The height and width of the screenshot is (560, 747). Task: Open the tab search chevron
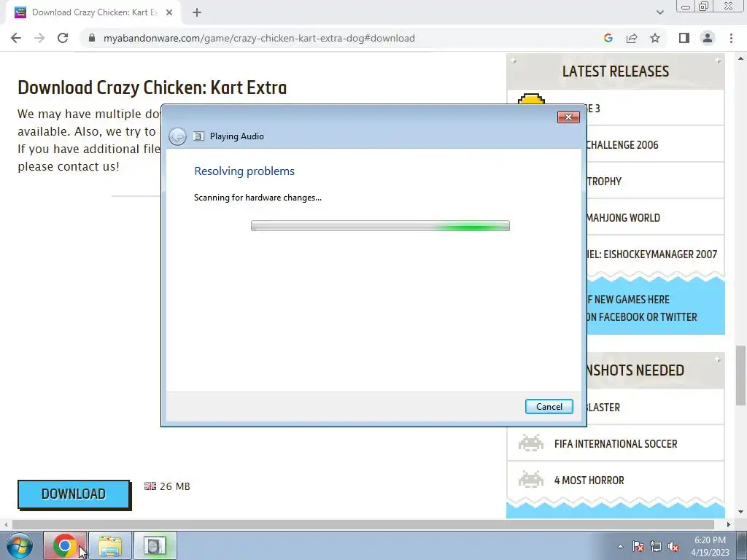point(659,12)
